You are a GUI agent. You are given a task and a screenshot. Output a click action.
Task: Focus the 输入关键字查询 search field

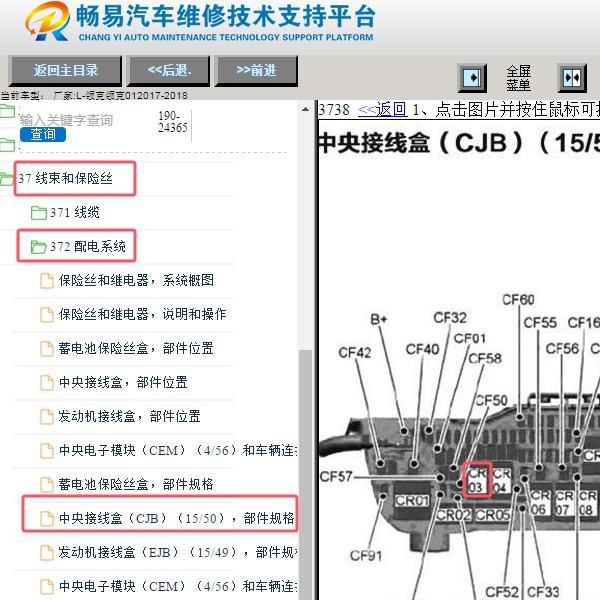click(66, 120)
